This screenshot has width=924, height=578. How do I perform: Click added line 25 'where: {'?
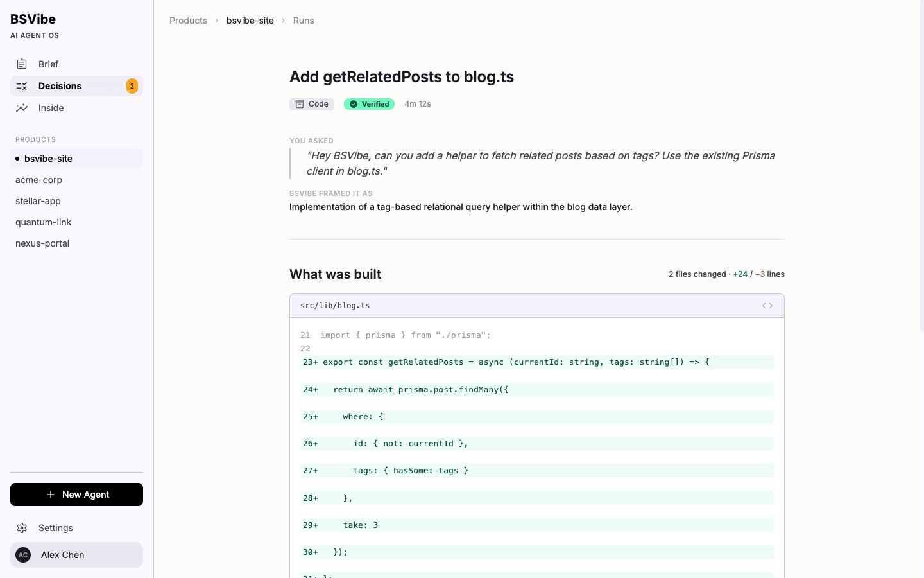pos(537,417)
